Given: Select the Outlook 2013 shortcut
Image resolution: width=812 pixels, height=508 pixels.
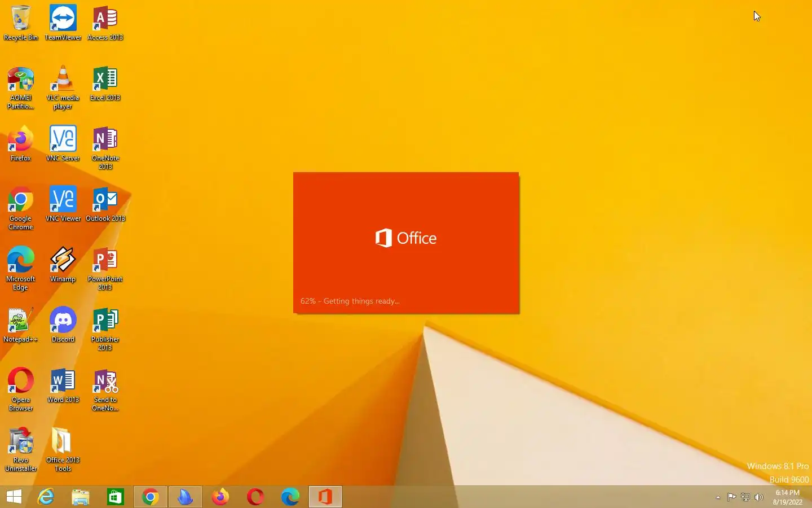Looking at the screenshot, I should 105,204.
